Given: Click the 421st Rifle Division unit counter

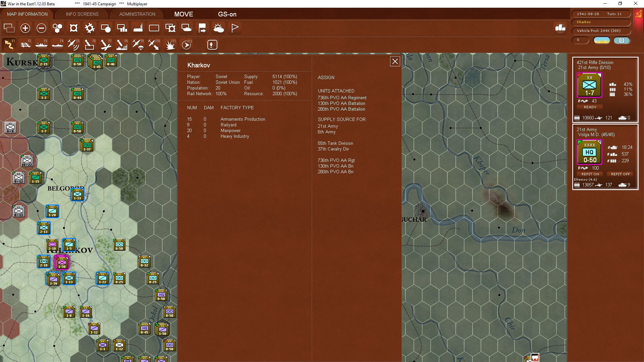Looking at the screenshot, I should [589, 85].
